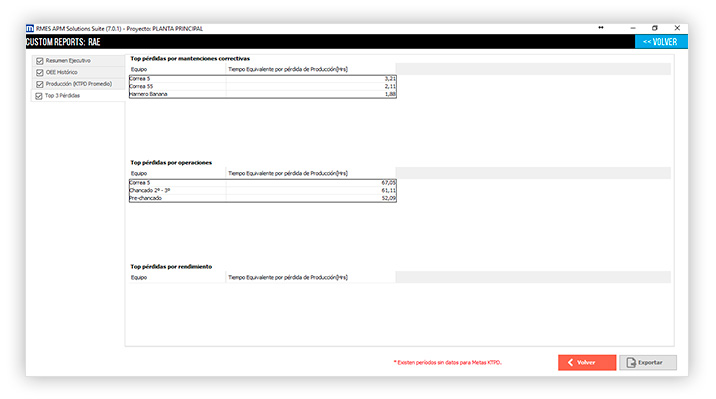Select the Top 3 Pérdidas label
This screenshot has width=716, height=399.
coord(62,95)
